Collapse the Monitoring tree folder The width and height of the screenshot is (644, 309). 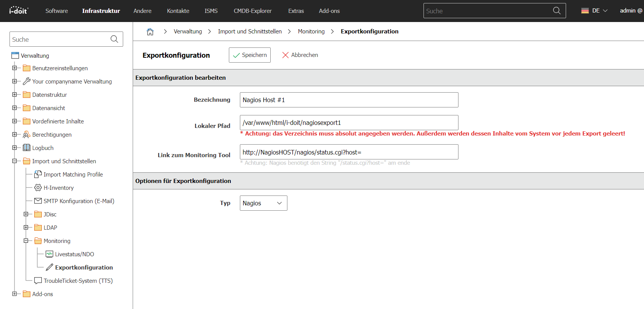pos(26,241)
